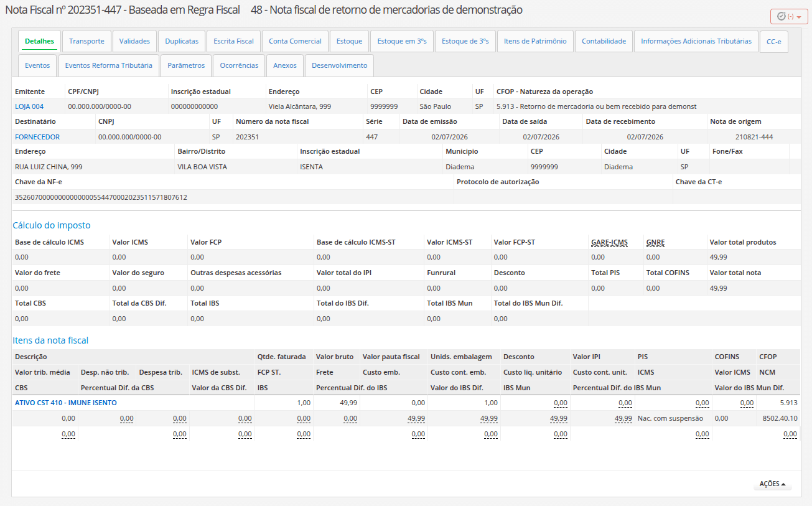Open the Desenvolvimento tab
This screenshot has height=506, width=812.
click(x=340, y=65)
